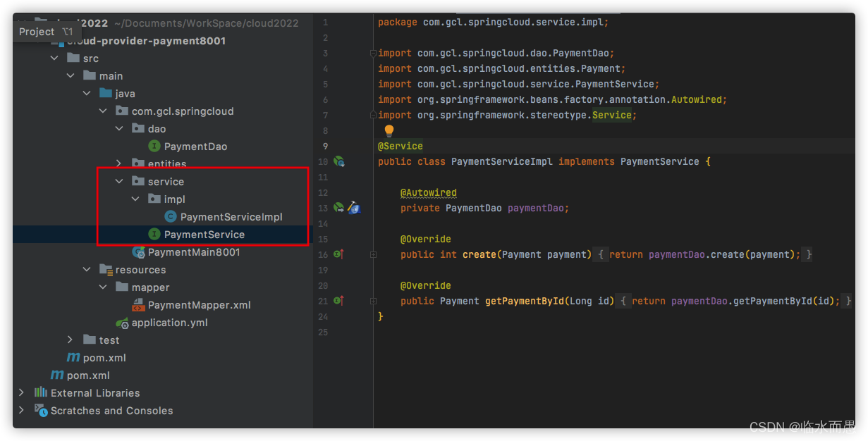
Task: Click the External Libraries icon
Action: click(41, 393)
